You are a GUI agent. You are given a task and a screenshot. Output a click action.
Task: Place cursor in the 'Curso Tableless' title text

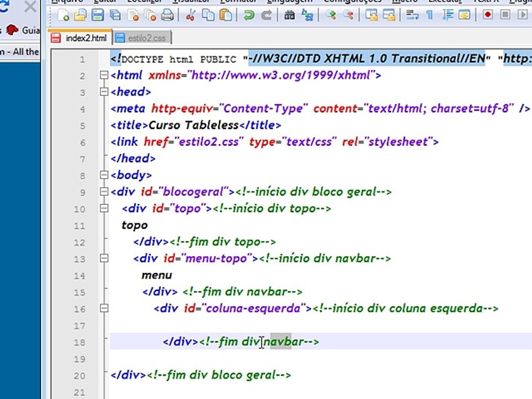pos(194,125)
